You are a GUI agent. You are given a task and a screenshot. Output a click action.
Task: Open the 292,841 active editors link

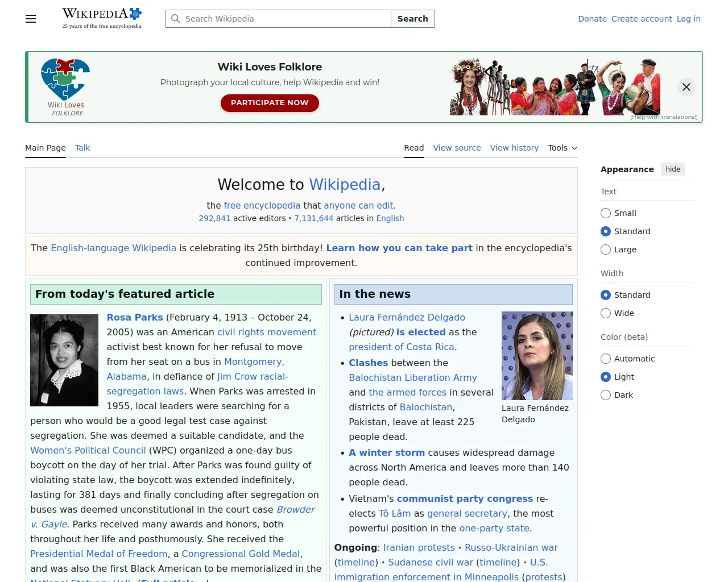[214, 218]
